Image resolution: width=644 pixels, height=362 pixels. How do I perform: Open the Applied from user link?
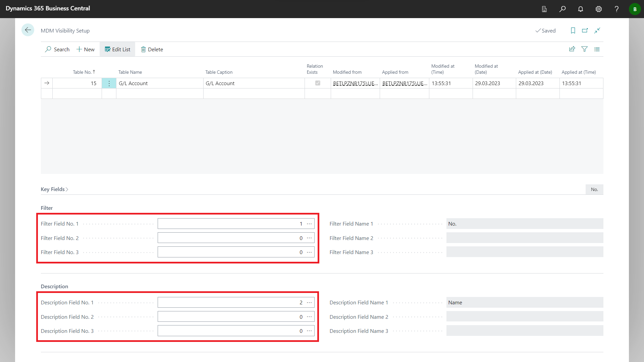[x=405, y=83]
